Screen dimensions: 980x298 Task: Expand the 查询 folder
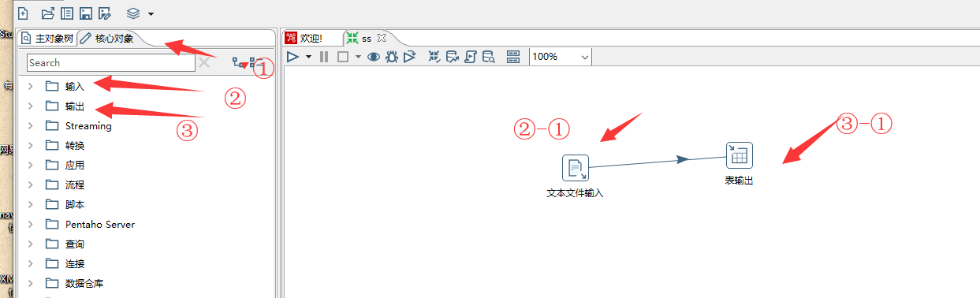[30, 244]
